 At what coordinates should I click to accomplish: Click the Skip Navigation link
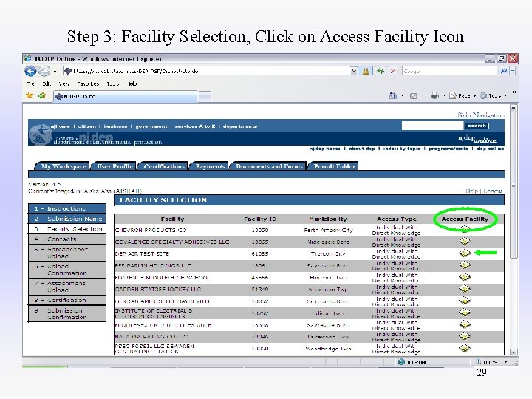pos(481,115)
